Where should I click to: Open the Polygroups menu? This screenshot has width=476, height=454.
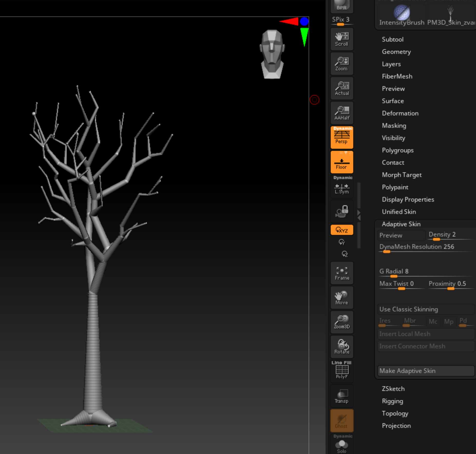point(398,150)
